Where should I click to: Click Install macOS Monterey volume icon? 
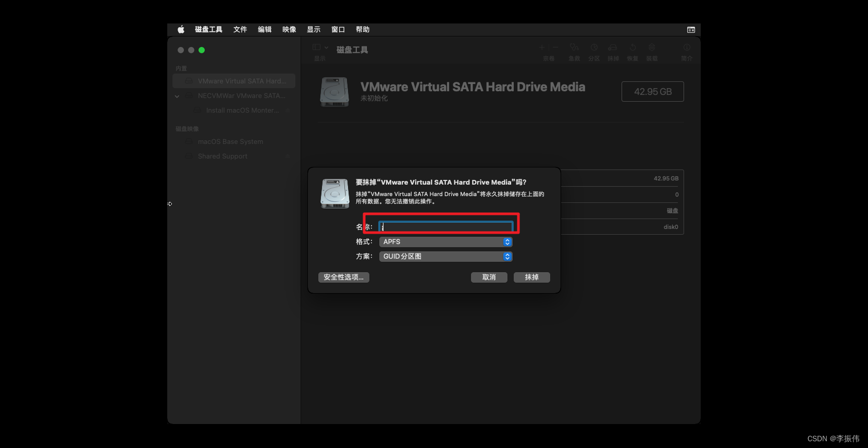(197, 110)
